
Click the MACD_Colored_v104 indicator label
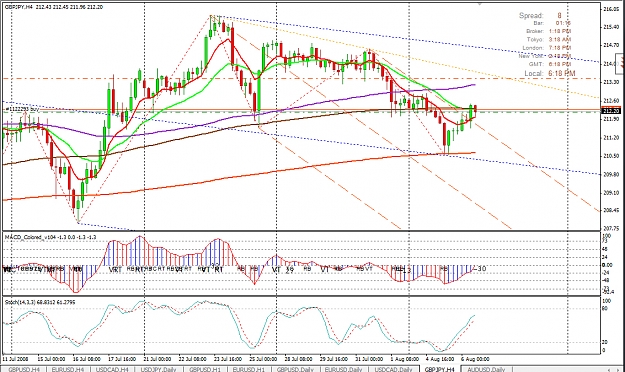50,237
